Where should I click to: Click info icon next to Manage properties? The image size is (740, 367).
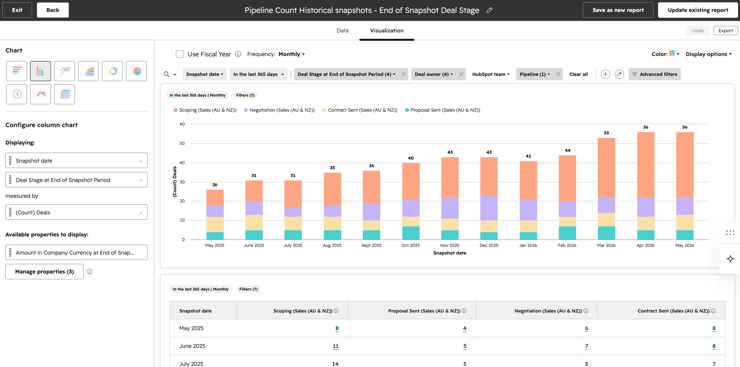tap(90, 272)
